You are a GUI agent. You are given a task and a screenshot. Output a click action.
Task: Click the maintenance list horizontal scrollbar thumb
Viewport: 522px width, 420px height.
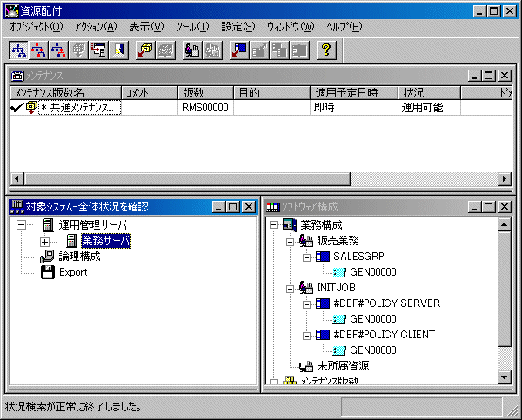tap(187, 179)
